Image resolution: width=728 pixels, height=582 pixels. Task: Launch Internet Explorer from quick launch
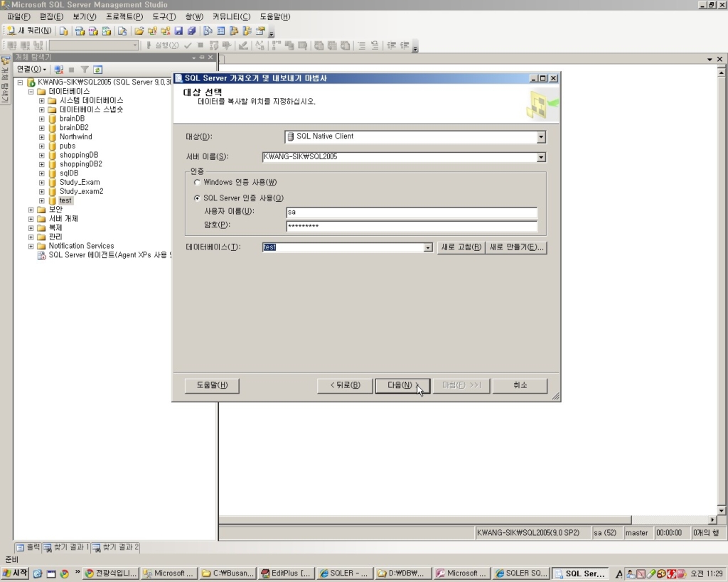pos(38,573)
